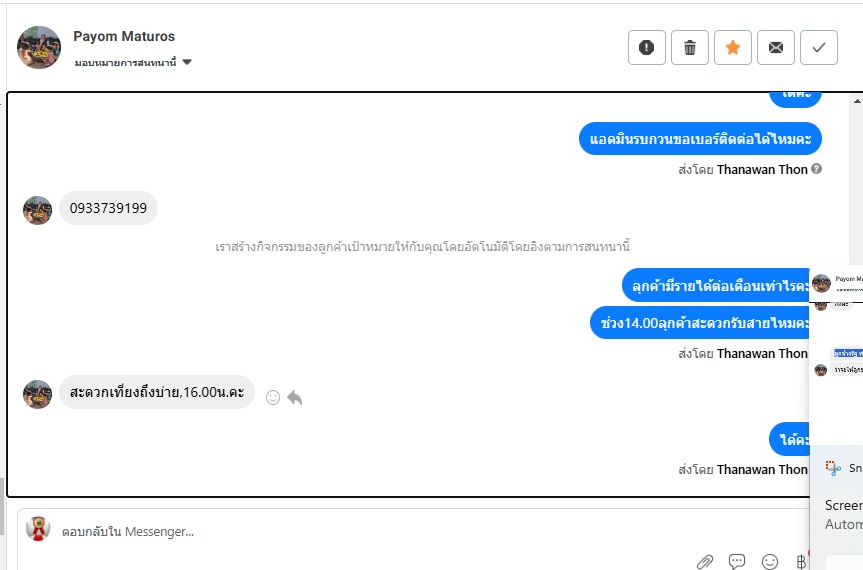Open emoji picker in reply bar
The image size is (863, 570).
pos(769,562)
